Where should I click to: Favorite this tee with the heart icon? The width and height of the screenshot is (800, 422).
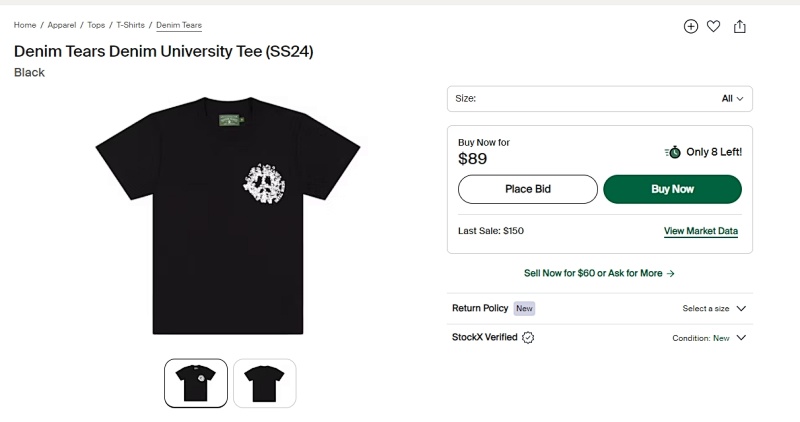(713, 27)
